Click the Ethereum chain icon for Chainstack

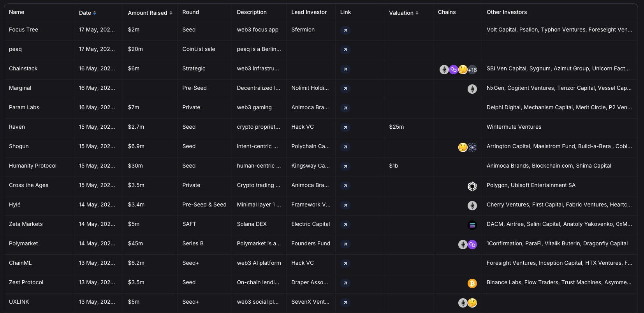pos(444,70)
